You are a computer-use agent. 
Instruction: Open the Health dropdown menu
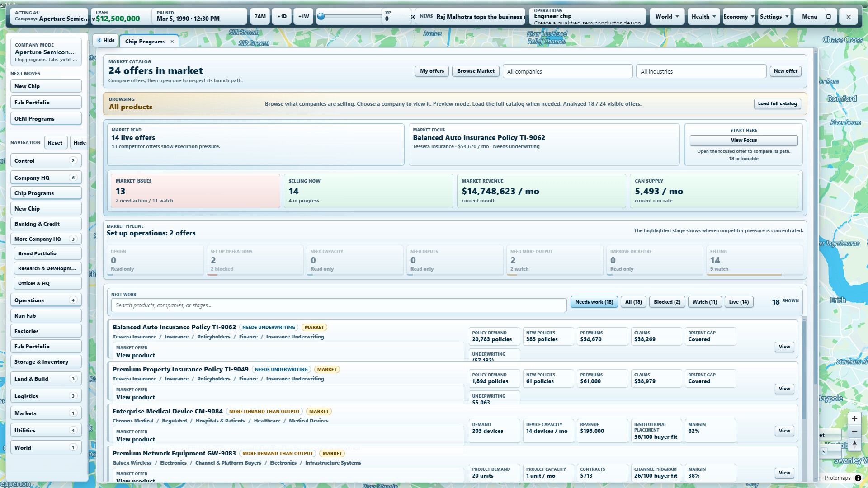[703, 17]
